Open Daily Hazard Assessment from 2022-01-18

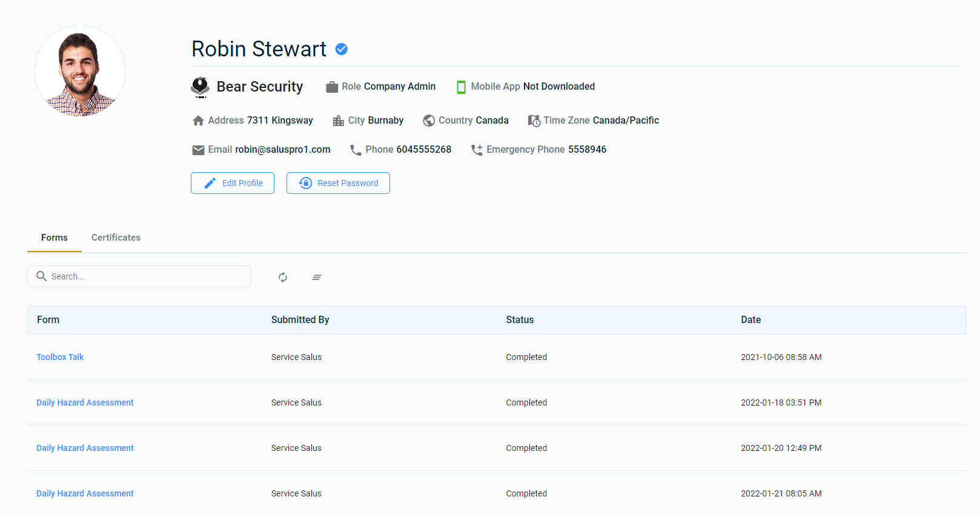(x=85, y=402)
